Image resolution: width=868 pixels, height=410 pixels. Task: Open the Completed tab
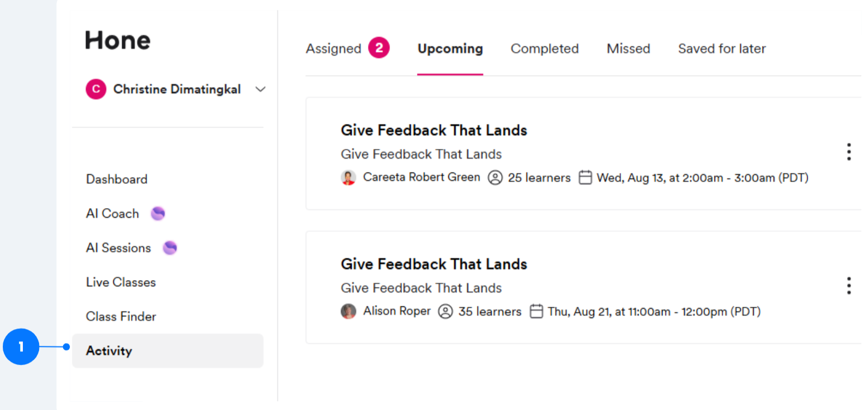(544, 49)
